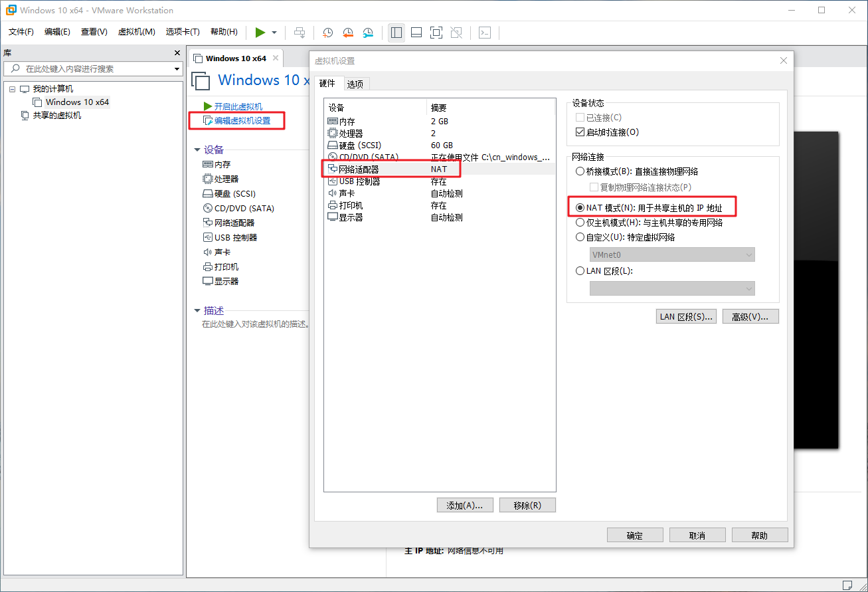Open the 虚拟机(M) menu
The height and width of the screenshot is (592, 868).
tap(136, 32)
